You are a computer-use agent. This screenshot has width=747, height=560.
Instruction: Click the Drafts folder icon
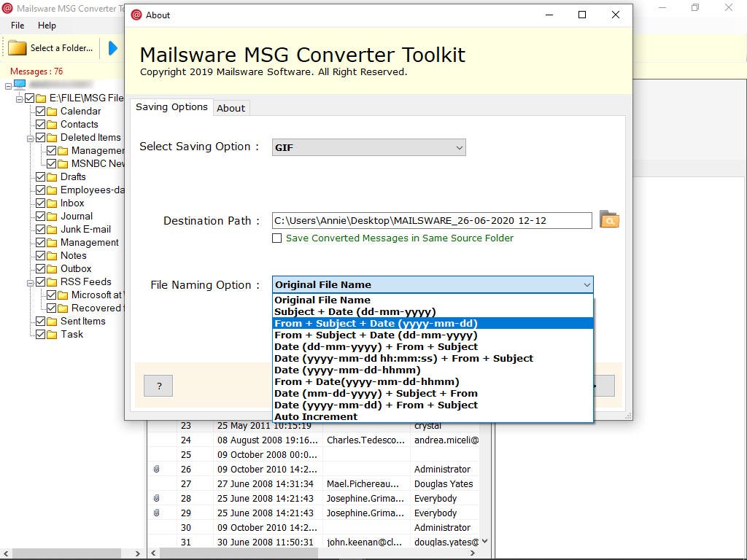52,177
